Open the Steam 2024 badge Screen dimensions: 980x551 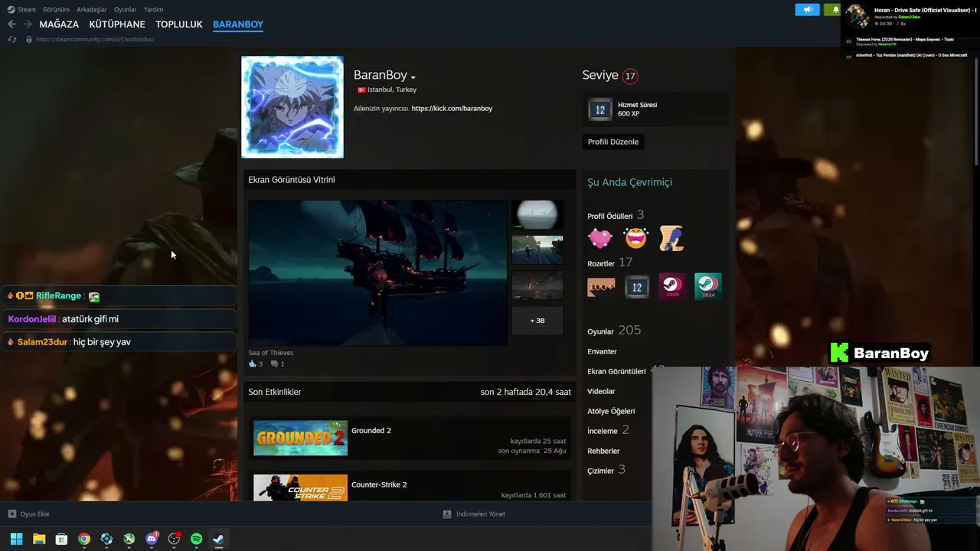707,286
